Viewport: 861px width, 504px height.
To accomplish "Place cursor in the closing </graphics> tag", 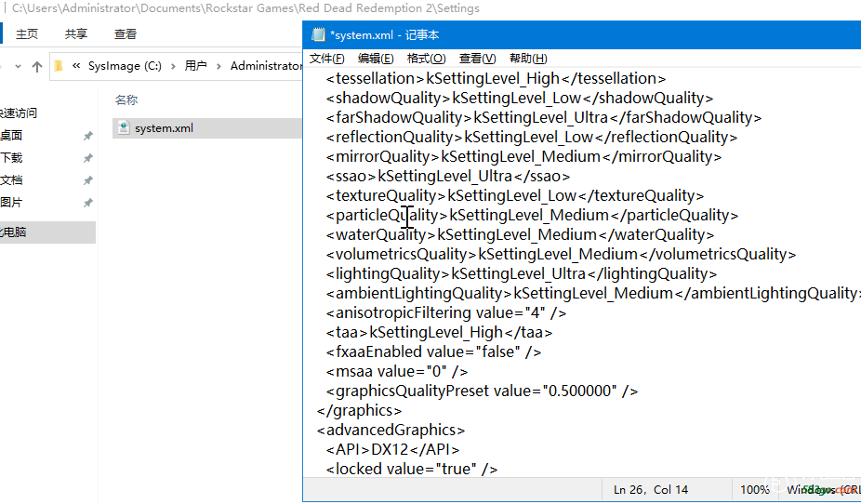I will click(x=359, y=411).
